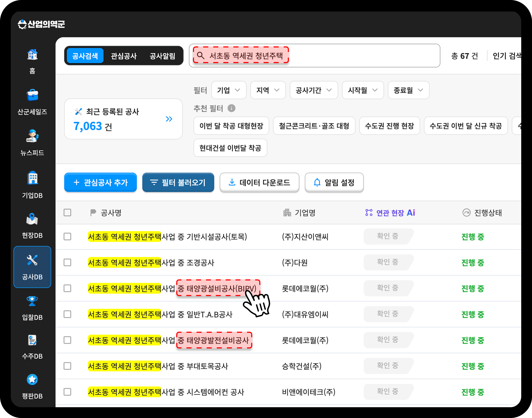Image resolution: width=532 pixels, height=418 pixels.
Task: Check the 기반시설공사(토목) row checkbox
Action: (x=67, y=236)
